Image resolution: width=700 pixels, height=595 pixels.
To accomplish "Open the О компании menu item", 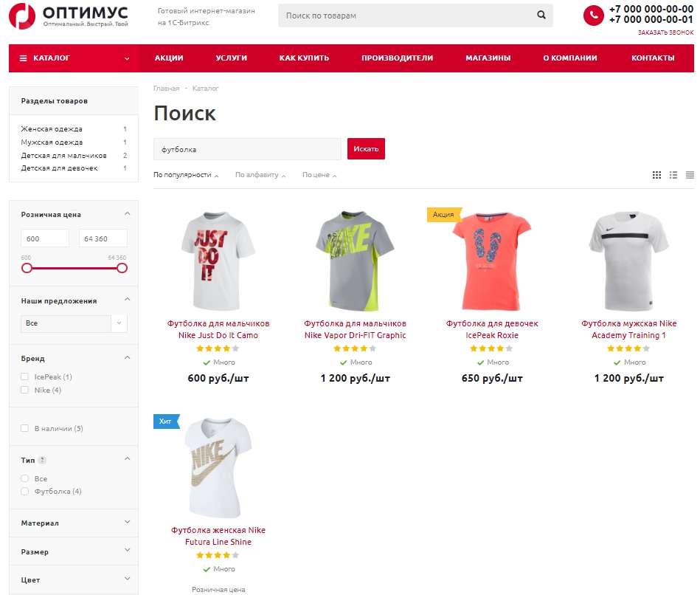I will pos(569,58).
